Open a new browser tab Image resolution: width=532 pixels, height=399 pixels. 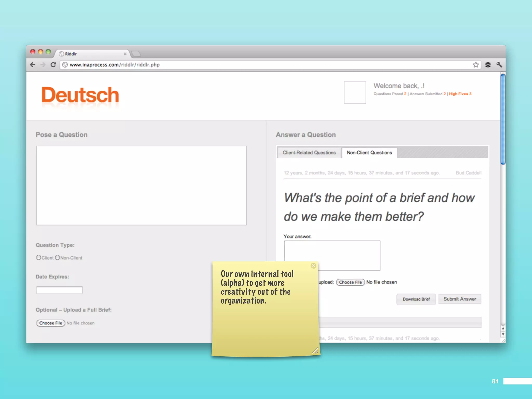[136, 54]
